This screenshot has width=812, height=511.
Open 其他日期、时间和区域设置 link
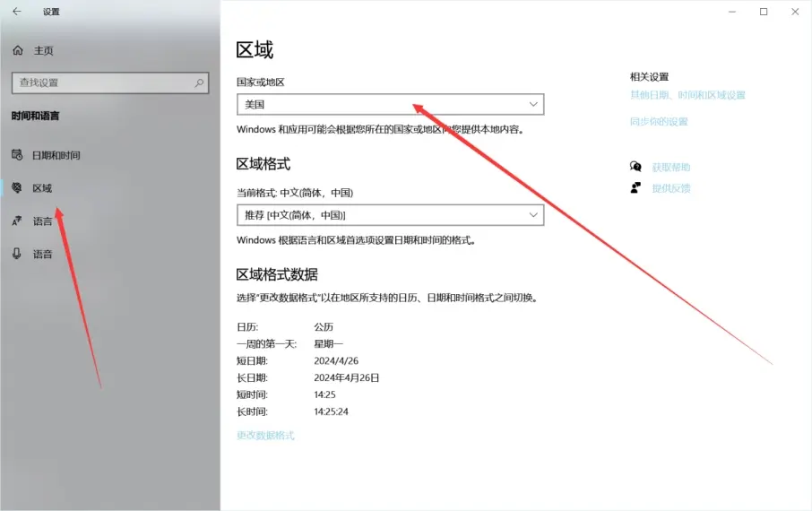[687, 95]
